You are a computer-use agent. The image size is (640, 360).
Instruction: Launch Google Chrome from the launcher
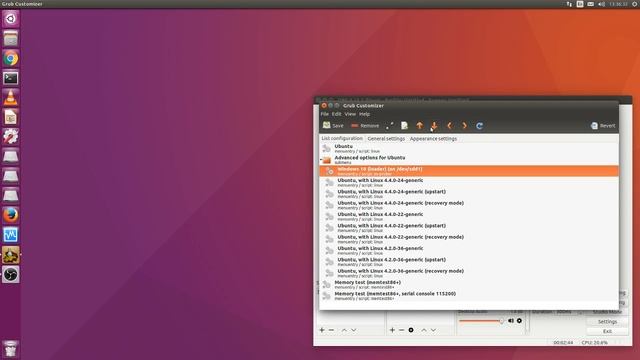click(x=11, y=58)
